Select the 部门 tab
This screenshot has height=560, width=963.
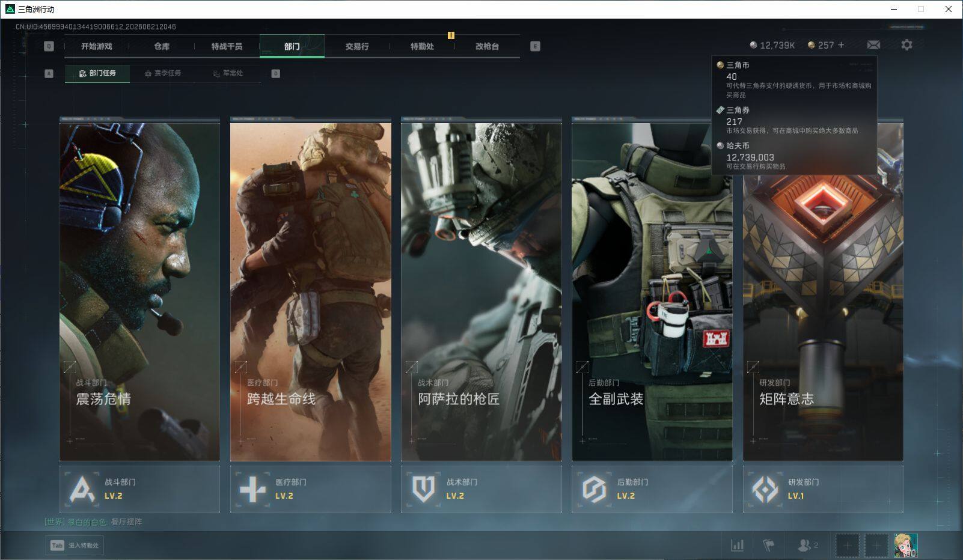pos(292,46)
